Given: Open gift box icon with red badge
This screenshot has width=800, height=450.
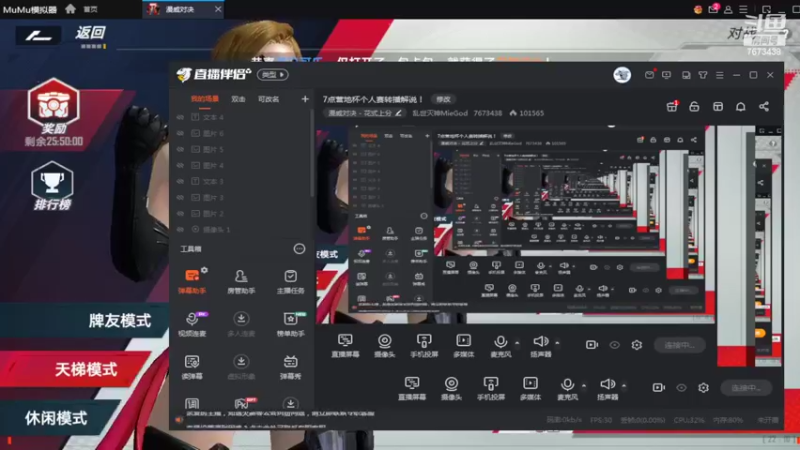Looking at the screenshot, I should click(672, 107).
